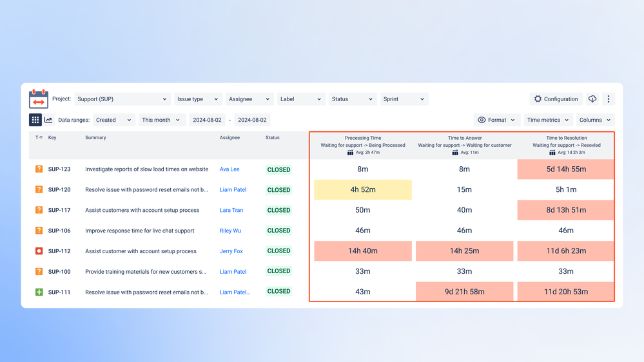Click the red bug icon for SUP-112
Image resolution: width=644 pixels, height=362 pixels.
(39, 251)
